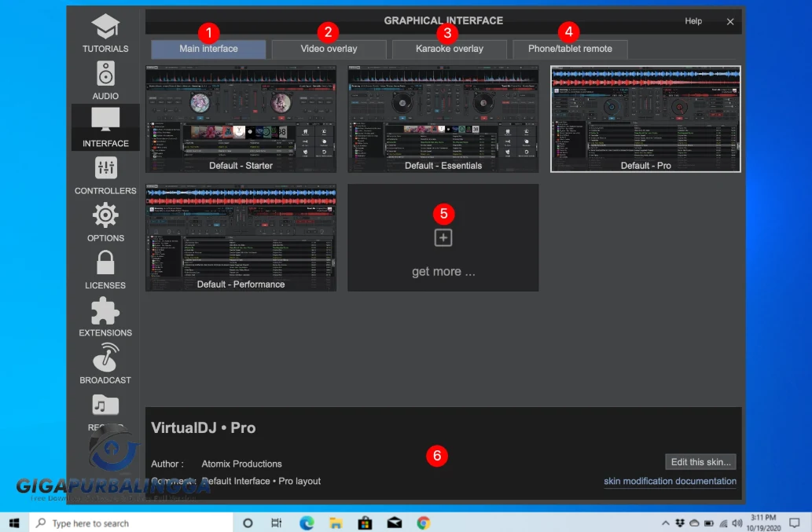Click the Edit this skin... button

(x=700, y=461)
